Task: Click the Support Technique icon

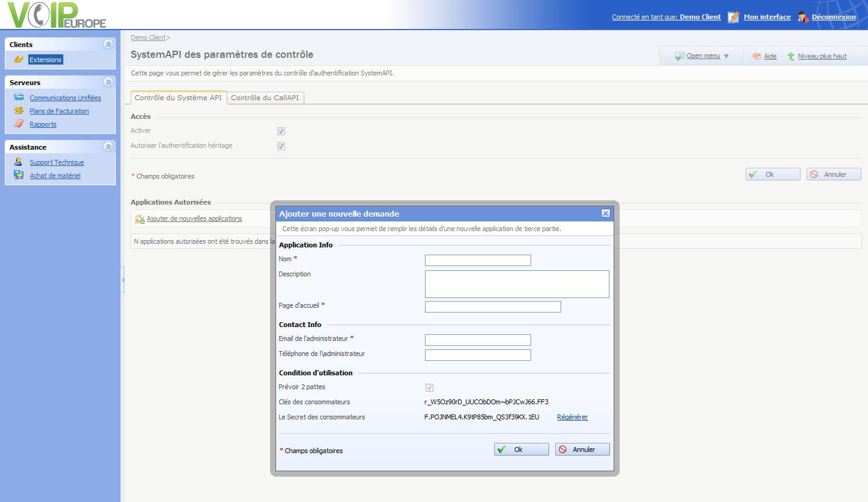Action: [19, 162]
